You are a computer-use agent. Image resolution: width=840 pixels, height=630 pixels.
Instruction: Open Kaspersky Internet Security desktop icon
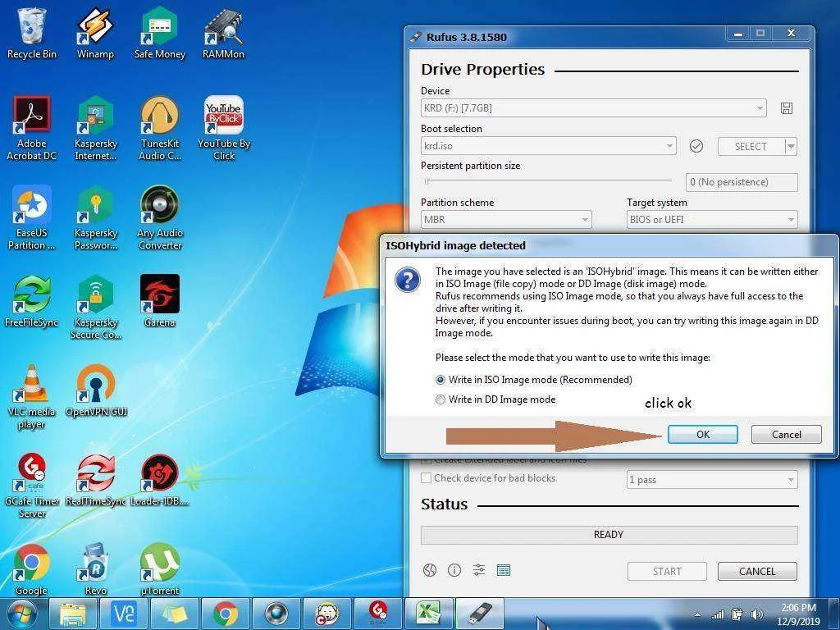pyautogui.click(x=95, y=129)
